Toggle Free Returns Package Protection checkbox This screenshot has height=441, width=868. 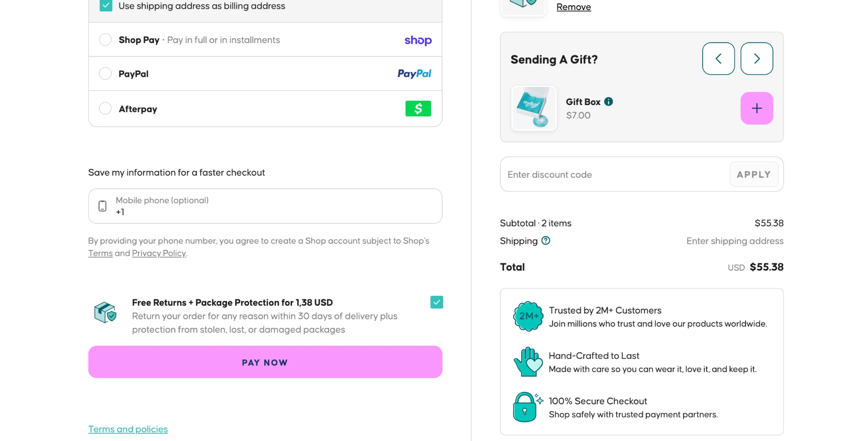(x=436, y=302)
